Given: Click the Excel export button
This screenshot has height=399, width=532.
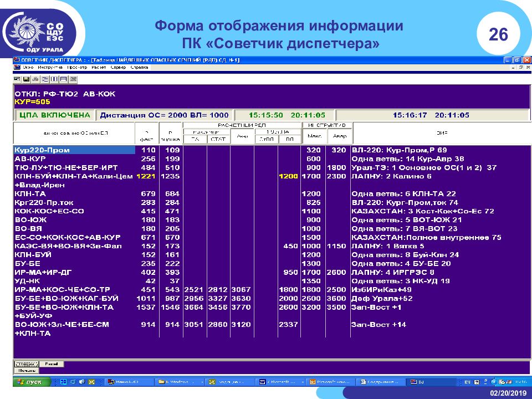Looking at the screenshot, I should (51, 364).
